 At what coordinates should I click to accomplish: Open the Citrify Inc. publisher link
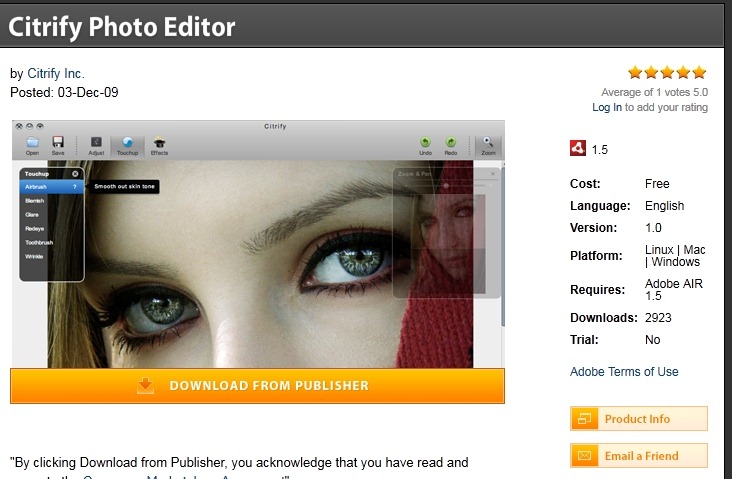pos(56,73)
